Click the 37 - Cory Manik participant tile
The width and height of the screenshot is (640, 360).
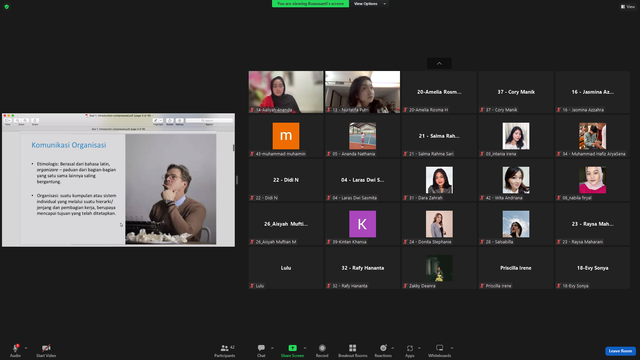tap(516, 92)
